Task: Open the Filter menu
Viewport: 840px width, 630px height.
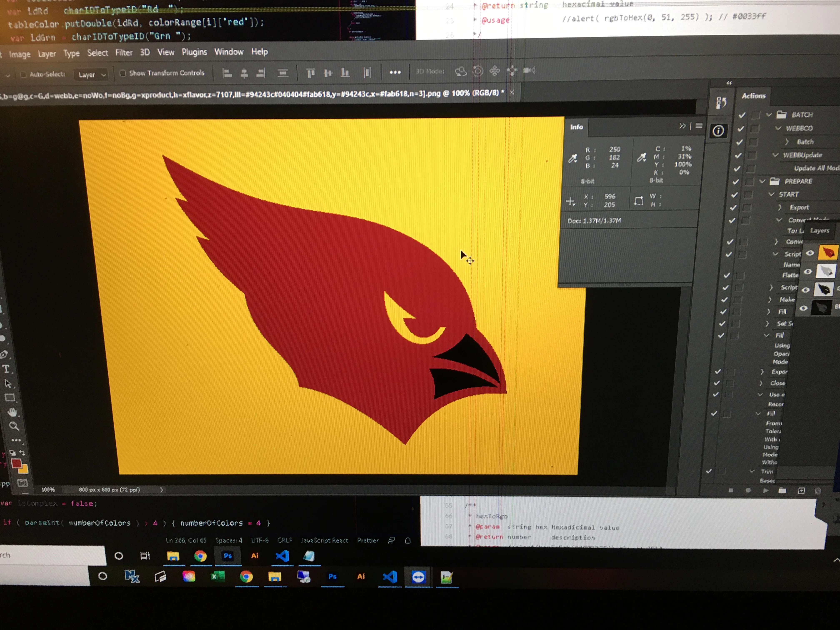Action: click(x=124, y=52)
